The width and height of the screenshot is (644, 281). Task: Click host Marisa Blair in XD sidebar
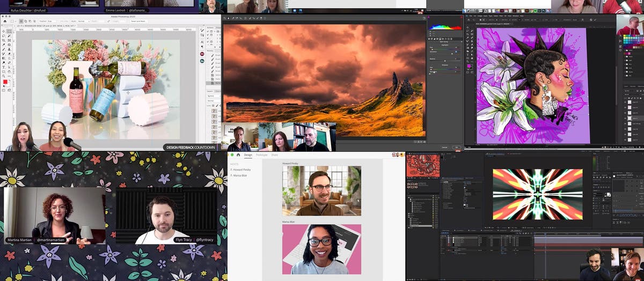(239, 175)
